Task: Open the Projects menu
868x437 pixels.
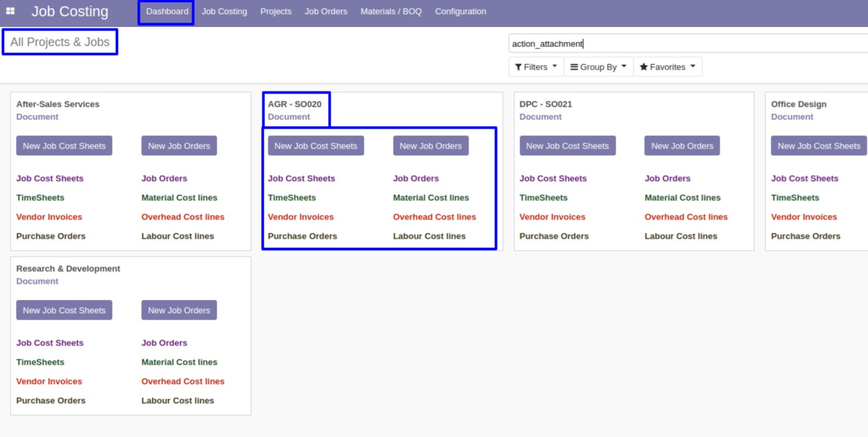Action: (276, 11)
